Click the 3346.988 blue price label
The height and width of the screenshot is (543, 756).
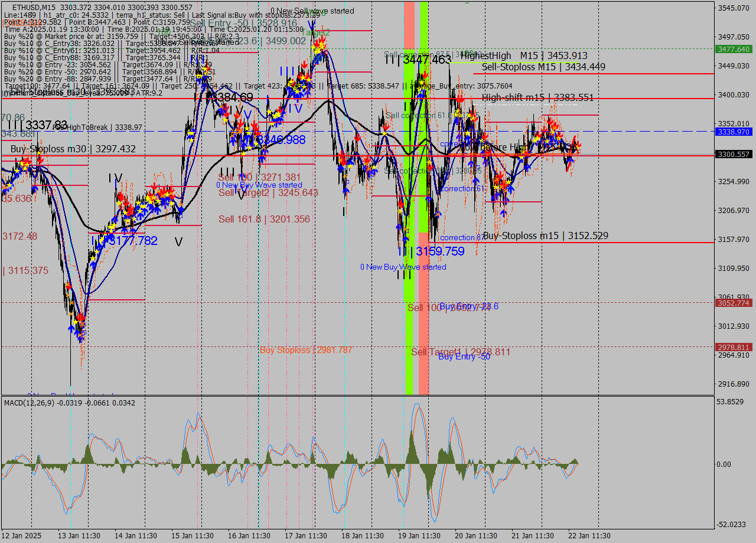click(281, 140)
